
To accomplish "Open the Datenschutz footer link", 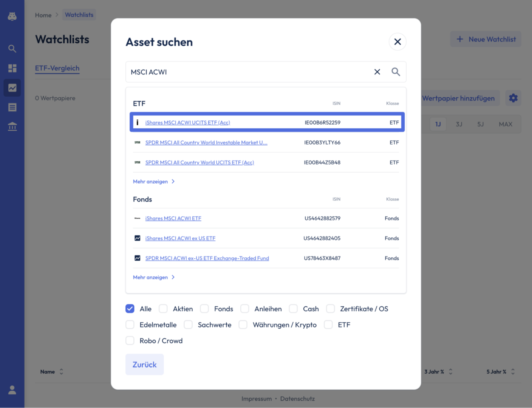I will coord(297,399).
